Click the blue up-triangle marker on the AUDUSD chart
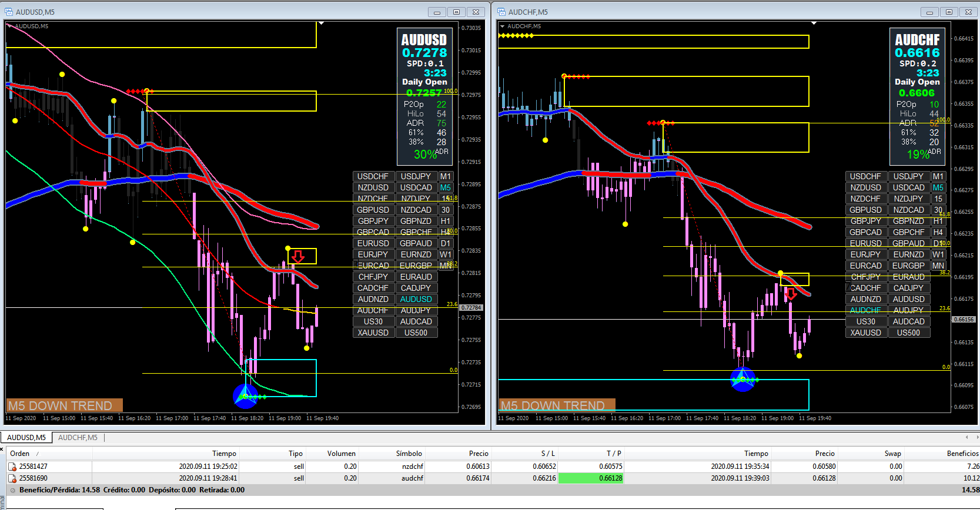This screenshot has height=510, width=980. pos(245,395)
